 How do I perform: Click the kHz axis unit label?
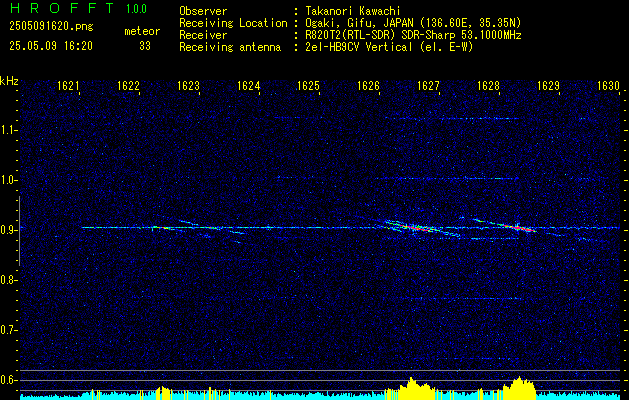pos(9,81)
